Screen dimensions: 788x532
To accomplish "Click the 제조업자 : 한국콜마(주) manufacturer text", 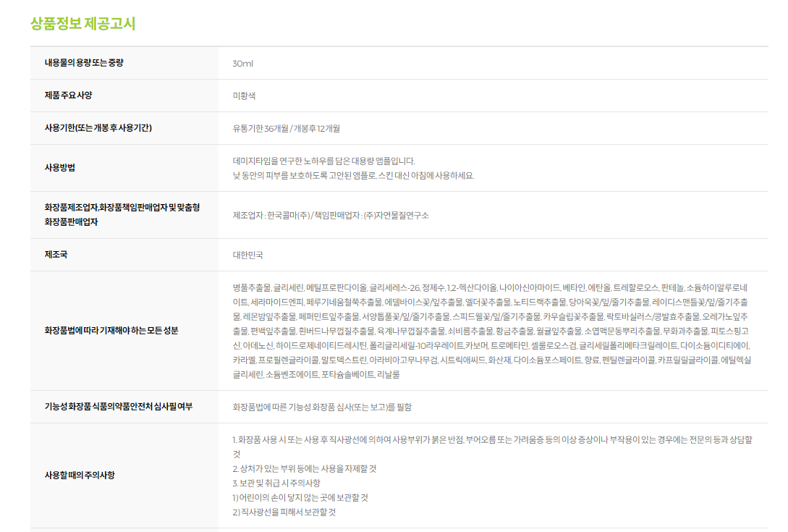I will (x=331, y=216).
